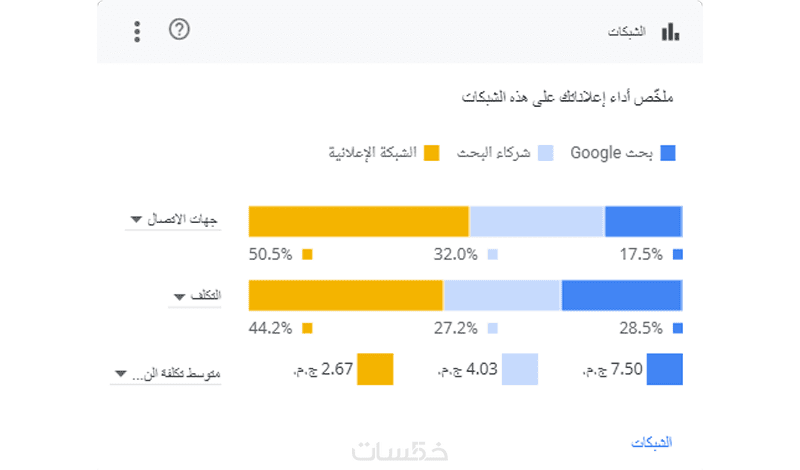Click the small blue marker beside 28.5%
Image resolution: width=800 pixels, height=470 pixels.
coord(677,328)
